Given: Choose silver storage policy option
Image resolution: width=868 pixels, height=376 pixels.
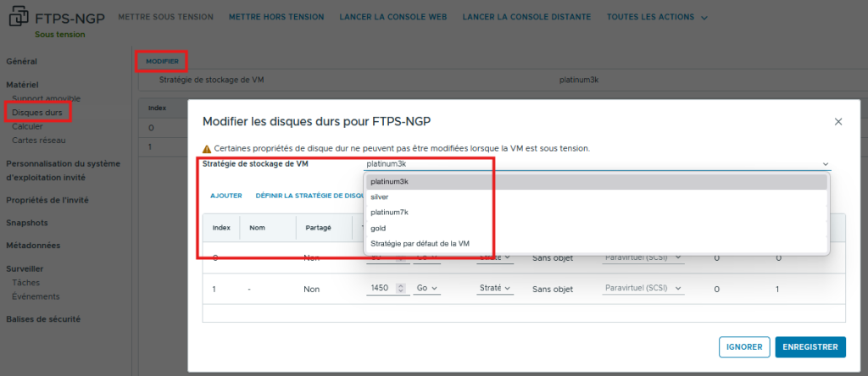Looking at the screenshot, I should pos(380,196).
